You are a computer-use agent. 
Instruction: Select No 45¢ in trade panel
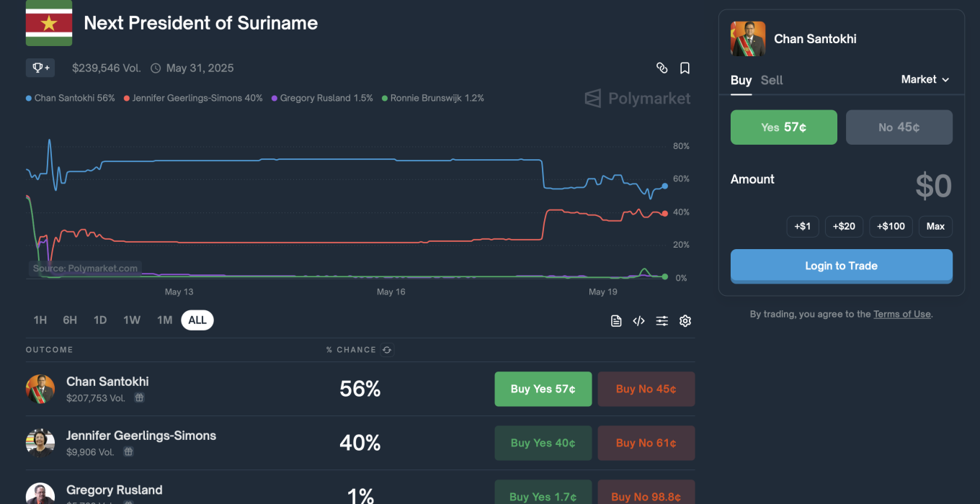tap(899, 127)
